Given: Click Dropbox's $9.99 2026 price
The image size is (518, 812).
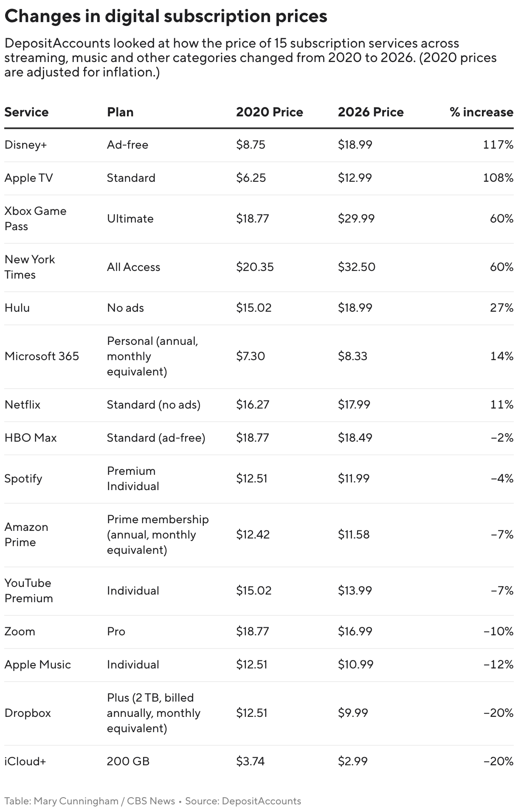Looking at the screenshot, I should (353, 713).
